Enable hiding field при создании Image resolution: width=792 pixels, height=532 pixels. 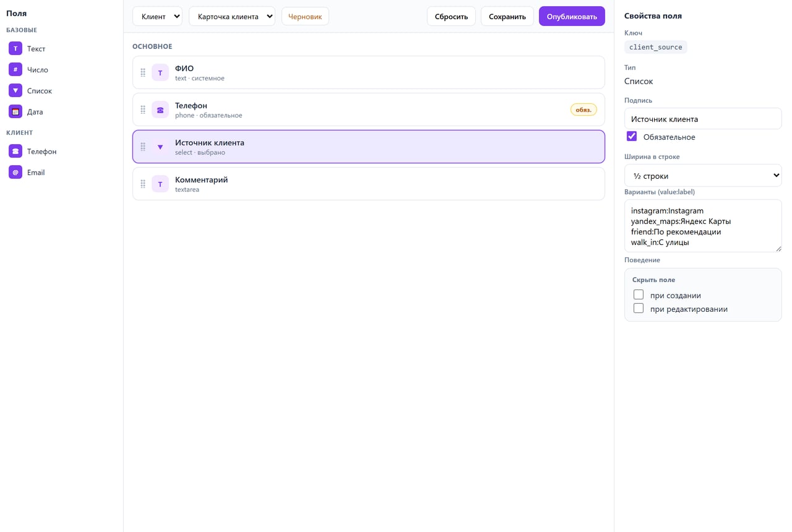(639, 294)
